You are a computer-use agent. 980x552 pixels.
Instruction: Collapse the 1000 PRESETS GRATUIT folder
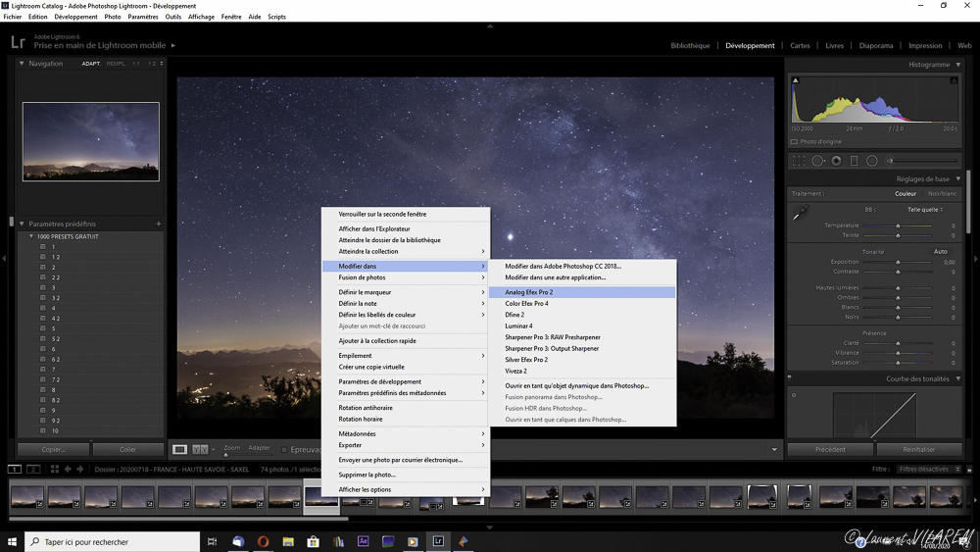30,236
